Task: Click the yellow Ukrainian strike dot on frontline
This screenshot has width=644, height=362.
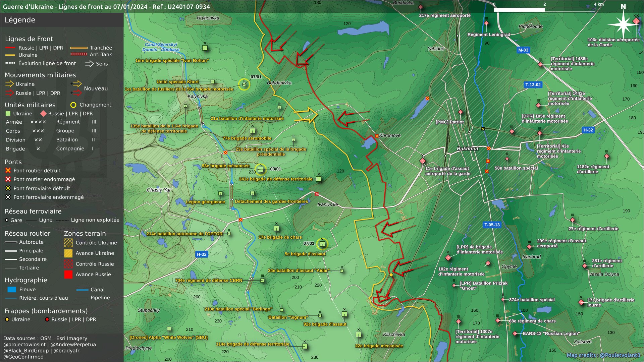Action: point(391,275)
